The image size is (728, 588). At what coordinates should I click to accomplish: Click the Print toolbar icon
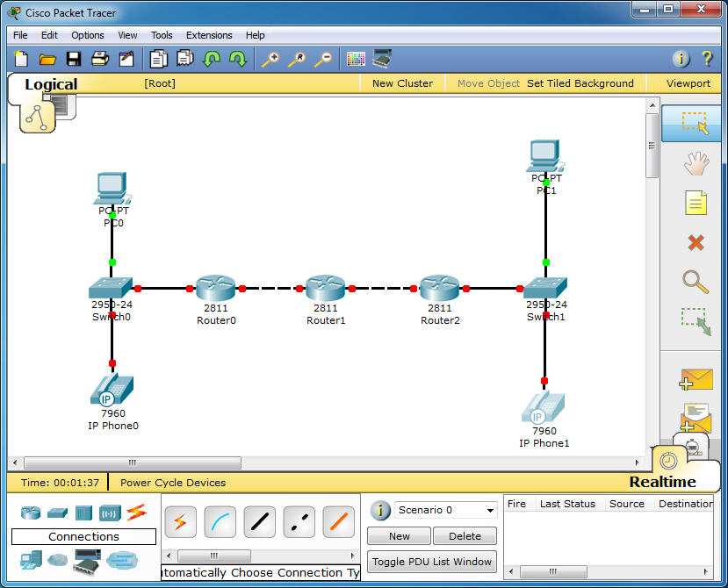click(x=100, y=59)
